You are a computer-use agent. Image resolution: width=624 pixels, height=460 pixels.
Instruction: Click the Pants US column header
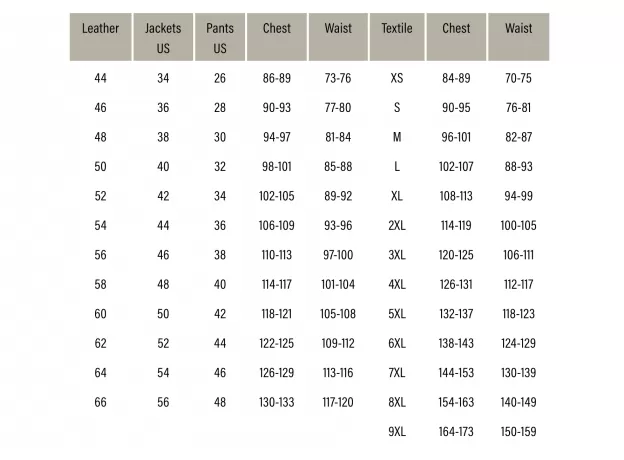[x=220, y=38]
